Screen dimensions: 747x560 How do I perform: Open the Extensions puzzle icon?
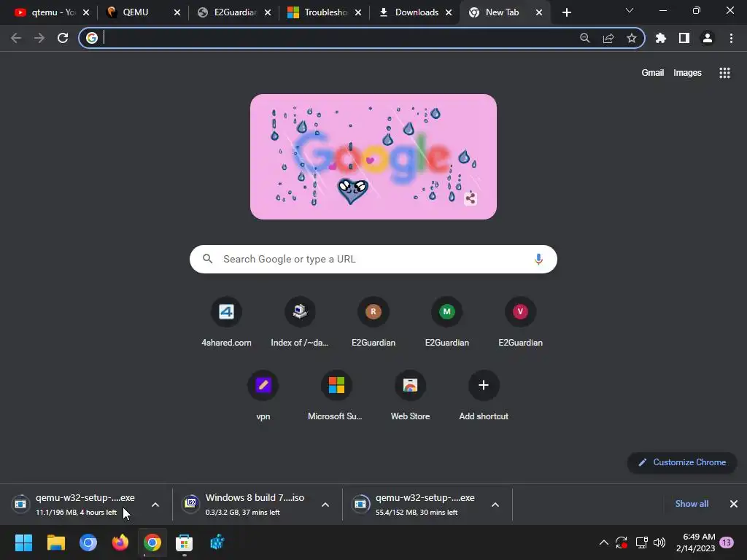point(661,38)
